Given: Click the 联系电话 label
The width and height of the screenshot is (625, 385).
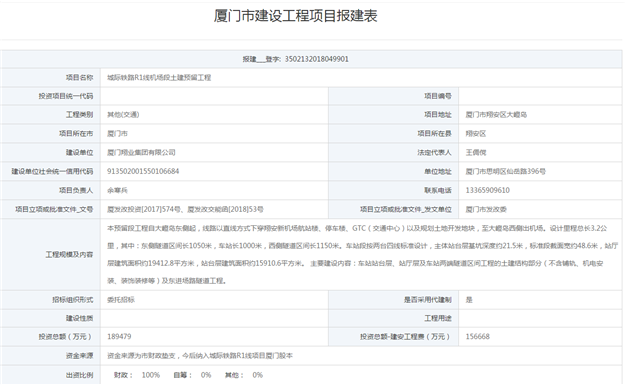Looking at the screenshot, I should (438, 191).
